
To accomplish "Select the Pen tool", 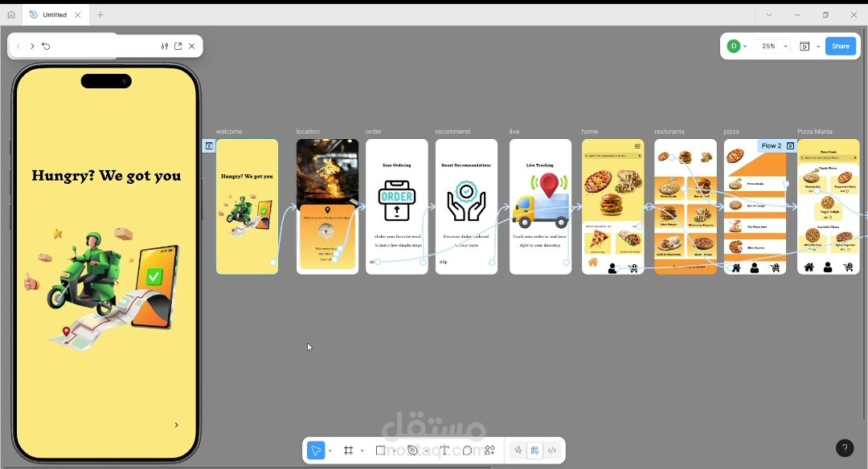I will pyautogui.click(x=412, y=451).
